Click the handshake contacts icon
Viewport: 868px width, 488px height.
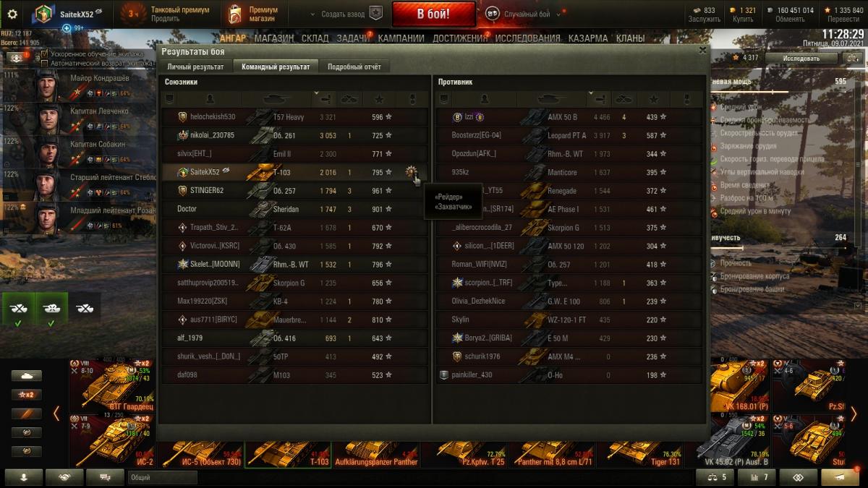tap(64, 477)
